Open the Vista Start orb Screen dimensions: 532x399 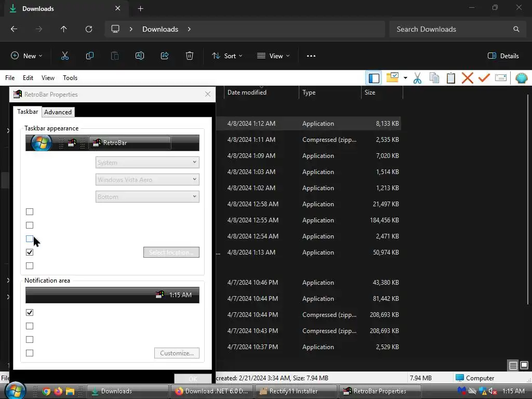tap(16, 391)
